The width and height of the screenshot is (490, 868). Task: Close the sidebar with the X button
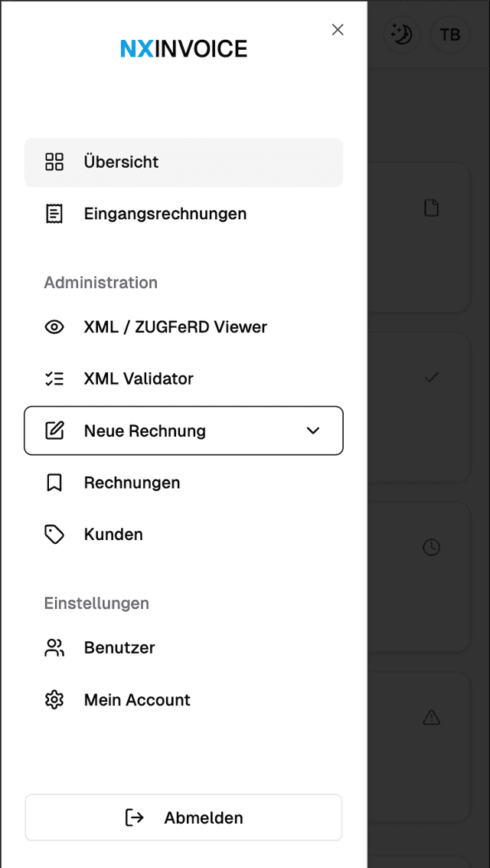tap(338, 30)
